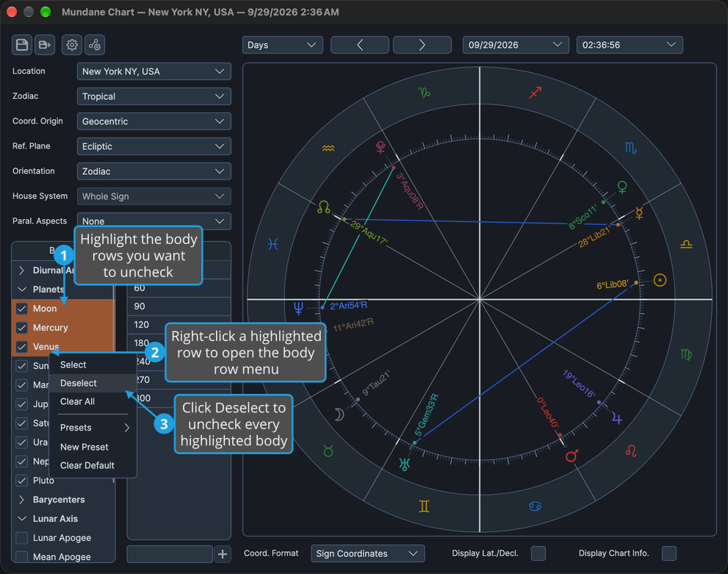The width and height of the screenshot is (728, 574).
Task: Uncheck the Moon checkbox
Action: click(x=22, y=309)
